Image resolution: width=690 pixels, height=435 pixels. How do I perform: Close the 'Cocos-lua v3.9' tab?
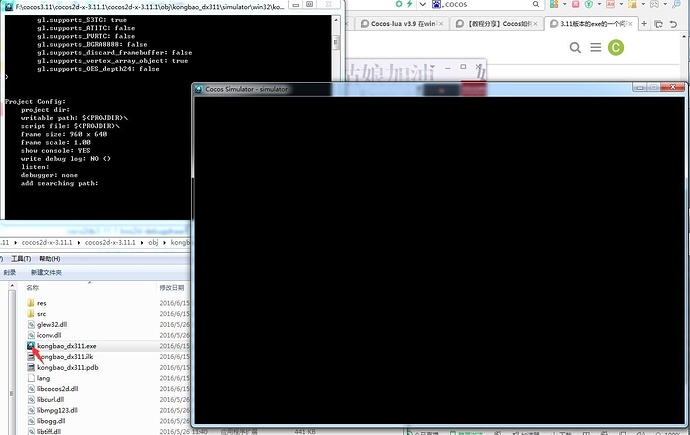tap(441, 24)
